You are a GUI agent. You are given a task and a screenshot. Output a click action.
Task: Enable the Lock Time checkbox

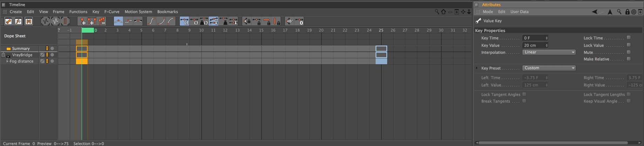pyautogui.click(x=629, y=38)
